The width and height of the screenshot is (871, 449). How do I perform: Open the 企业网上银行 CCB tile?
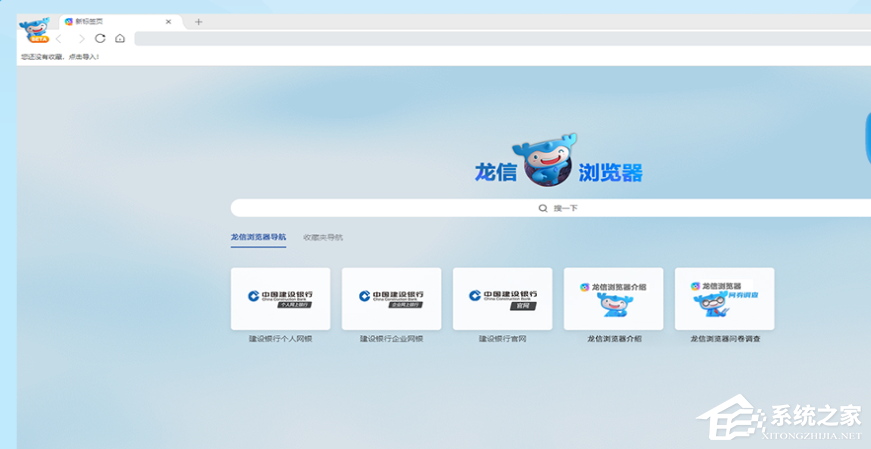click(x=392, y=298)
